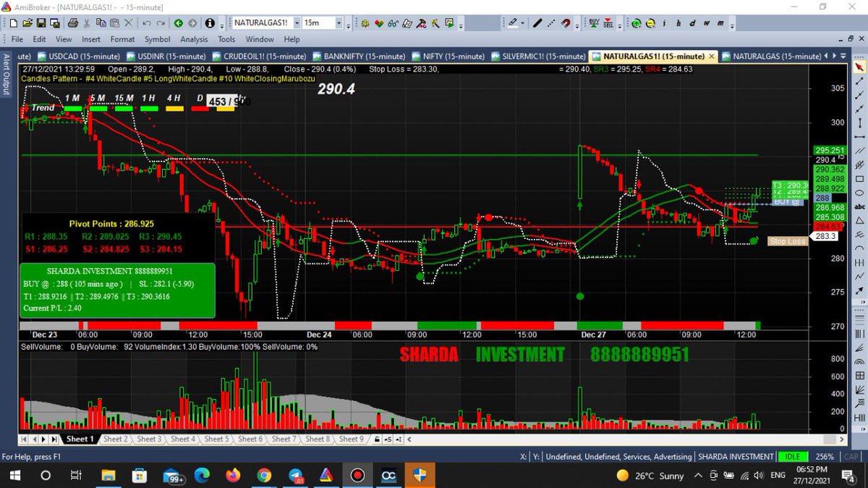The height and width of the screenshot is (488, 868).
Task: Click the green Back navigation arrow
Action: click(x=178, y=23)
